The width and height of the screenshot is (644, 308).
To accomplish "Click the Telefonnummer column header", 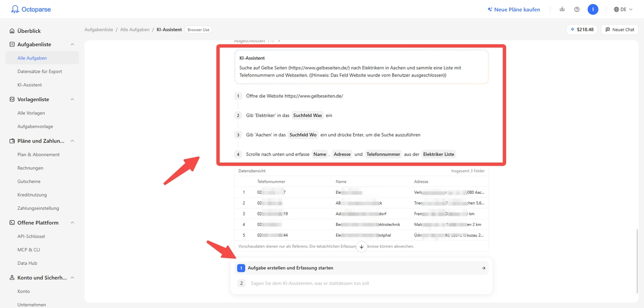I will (271, 181).
